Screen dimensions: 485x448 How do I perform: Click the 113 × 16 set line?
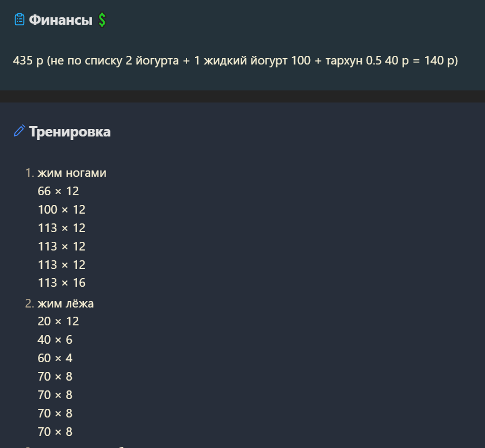[x=62, y=283]
